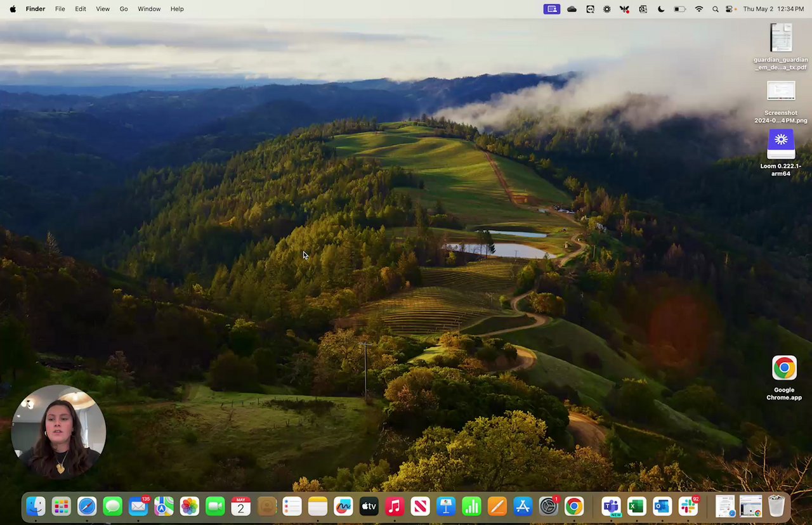Toggle Focus mode moon icon
The image size is (812, 525).
(x=661, y=9)
